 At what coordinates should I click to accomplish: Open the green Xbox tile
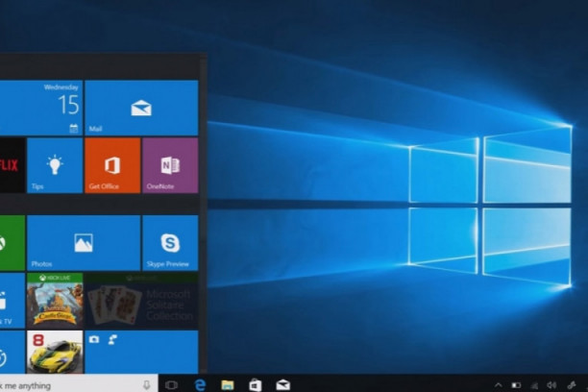pyautogui.click(x=10, y=242)
